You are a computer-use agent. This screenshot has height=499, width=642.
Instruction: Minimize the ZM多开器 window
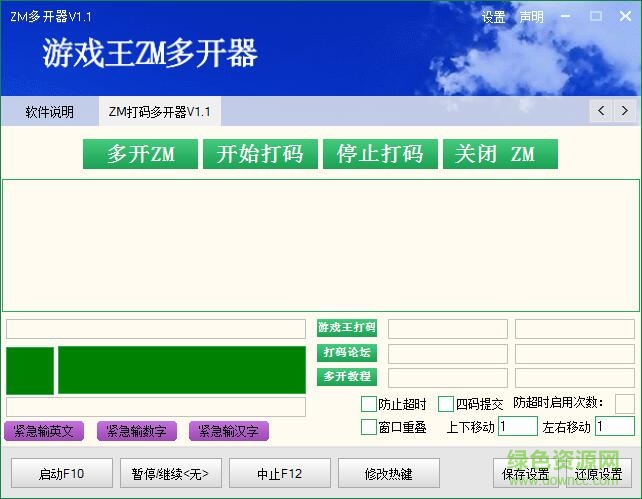pyautogui.click(x=565, y=16)
